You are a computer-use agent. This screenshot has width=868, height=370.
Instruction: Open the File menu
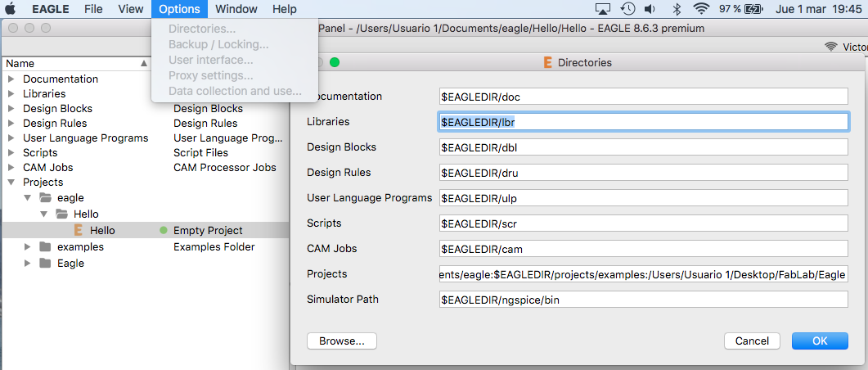(x=94, y=9)
